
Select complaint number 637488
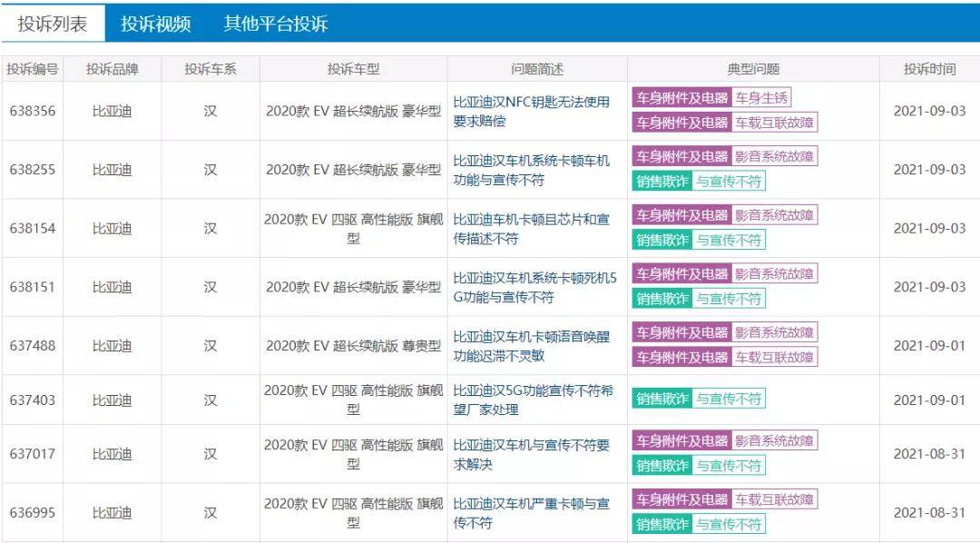coord(33,346)
